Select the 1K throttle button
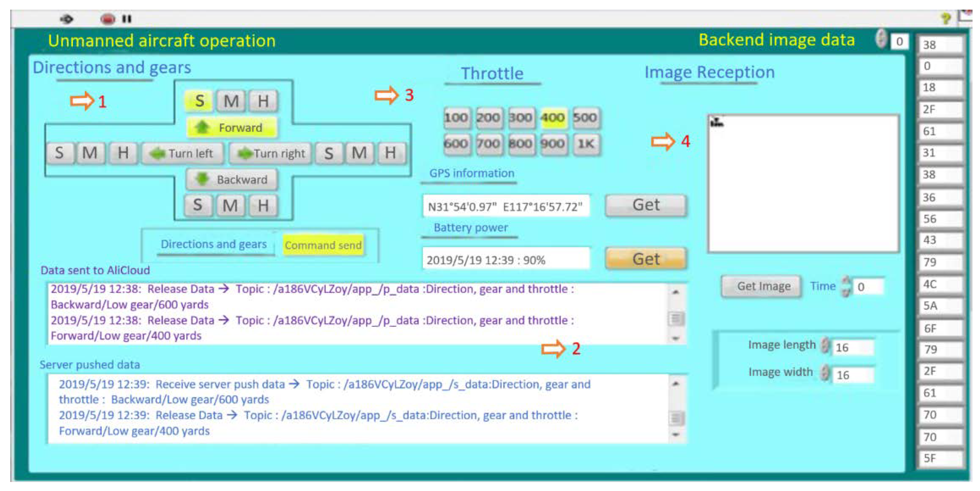 (x=586, y=144)
